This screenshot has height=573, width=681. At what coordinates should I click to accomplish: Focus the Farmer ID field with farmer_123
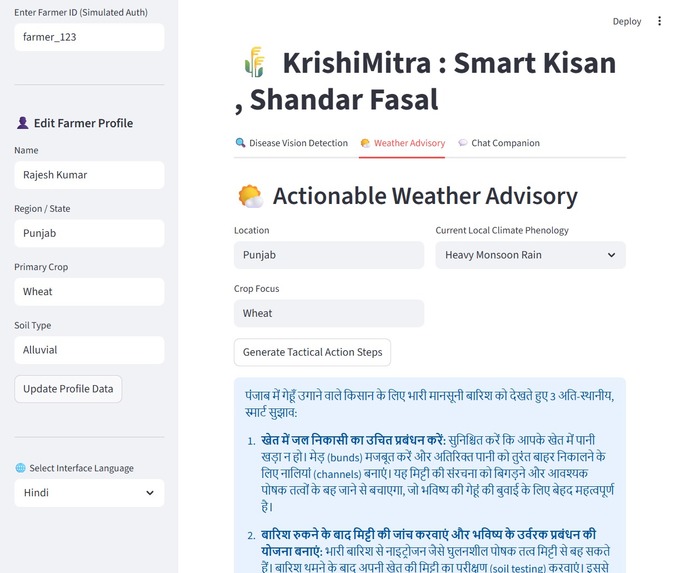89,37
